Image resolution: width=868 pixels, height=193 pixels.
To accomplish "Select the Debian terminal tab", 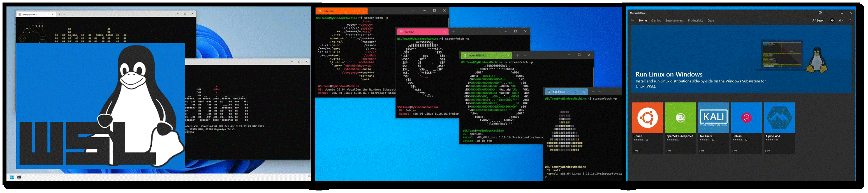I will point(423,32).
